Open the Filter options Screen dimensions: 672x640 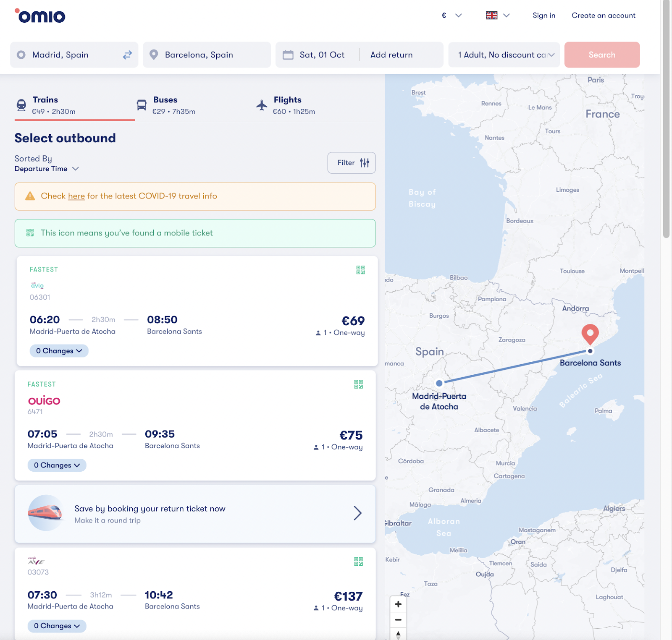(x=352, y=163)
